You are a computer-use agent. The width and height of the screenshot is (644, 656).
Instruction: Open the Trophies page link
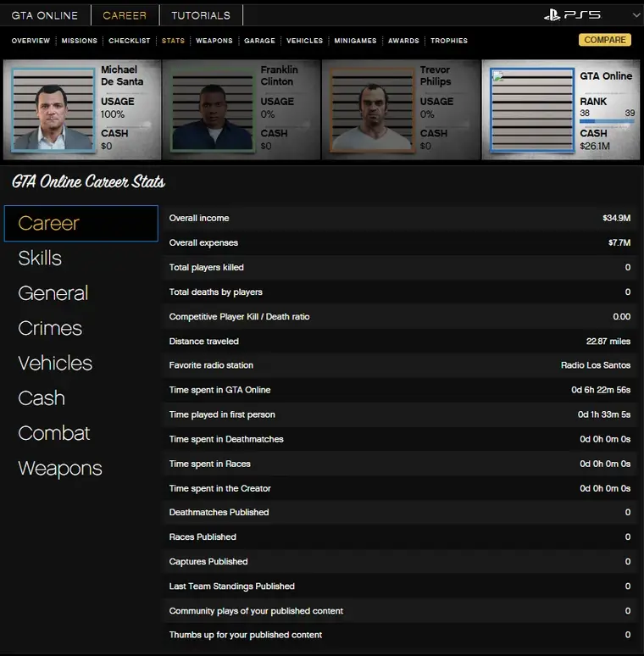pos(448,41)
